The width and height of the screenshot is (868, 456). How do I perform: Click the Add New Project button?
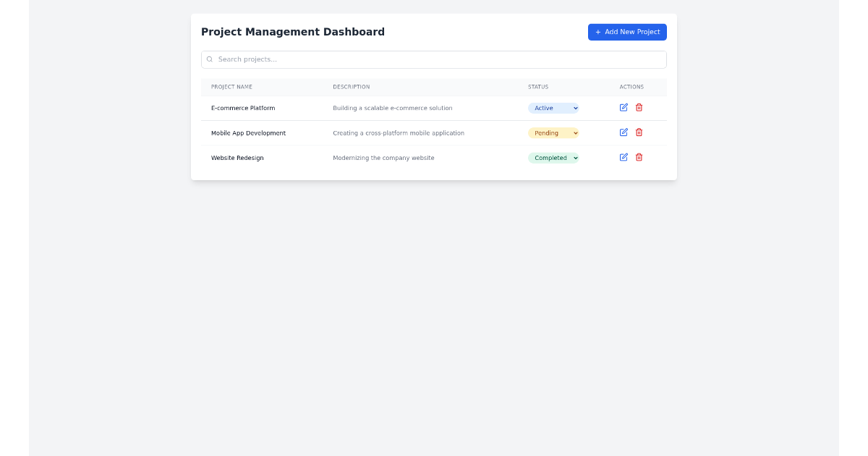click(627, 32)
